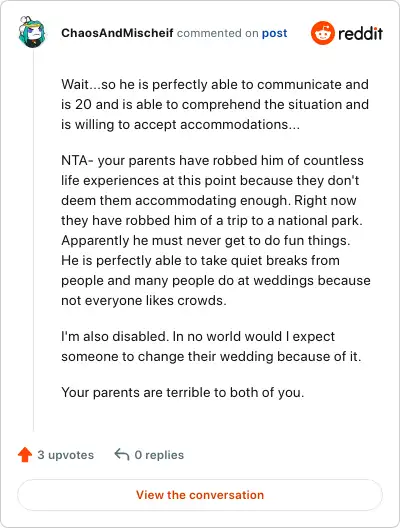Click the ChaosAndMischeif user avatar
This screenshot has width=400, height=528.
coord(32,32)
